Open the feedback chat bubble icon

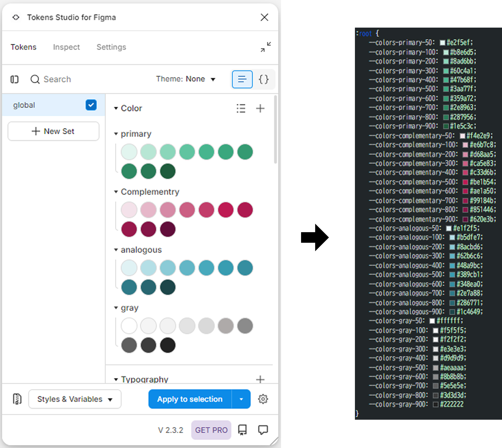[263, 430]
